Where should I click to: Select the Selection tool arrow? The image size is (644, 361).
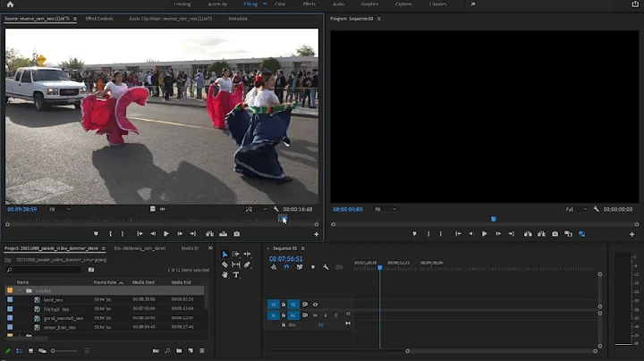pos(225,255)
